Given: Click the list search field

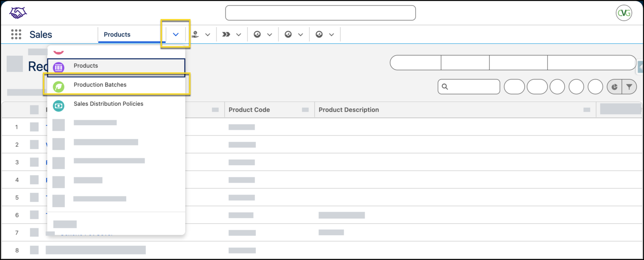Looking at the screenshot, I should (x=469, y=87).
